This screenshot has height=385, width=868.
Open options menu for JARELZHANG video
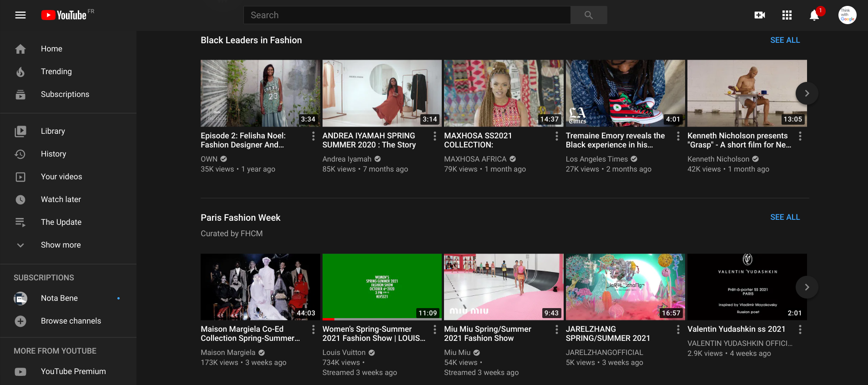[678, 329]
